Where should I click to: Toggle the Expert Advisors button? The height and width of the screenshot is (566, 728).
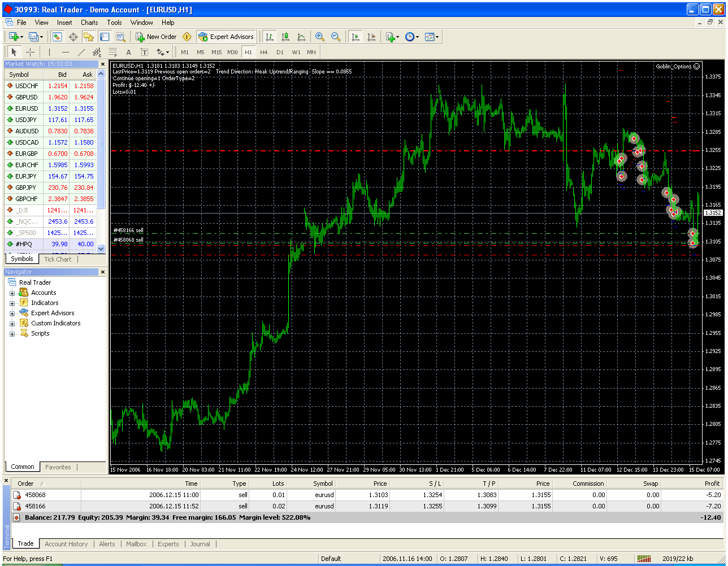click(x=226, y=37)
